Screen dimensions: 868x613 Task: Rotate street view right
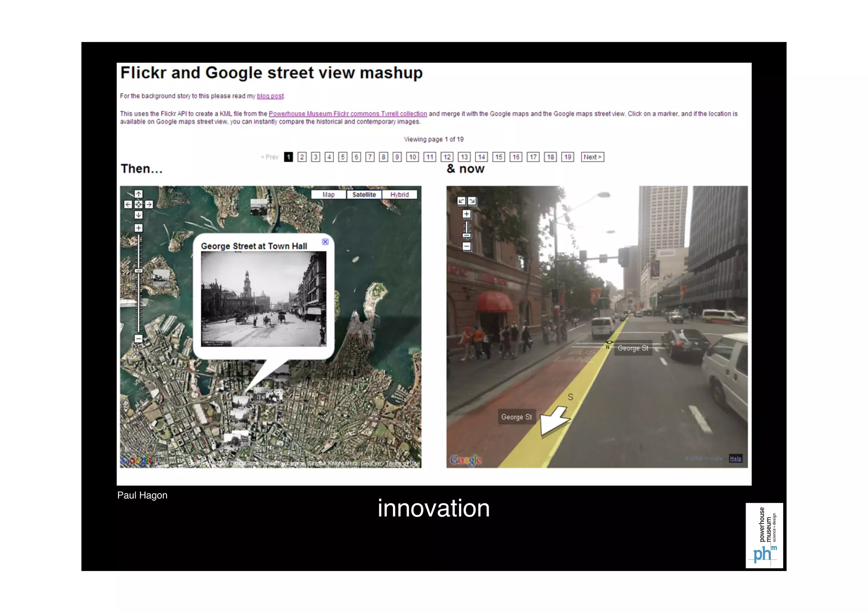tap(472, 201)
